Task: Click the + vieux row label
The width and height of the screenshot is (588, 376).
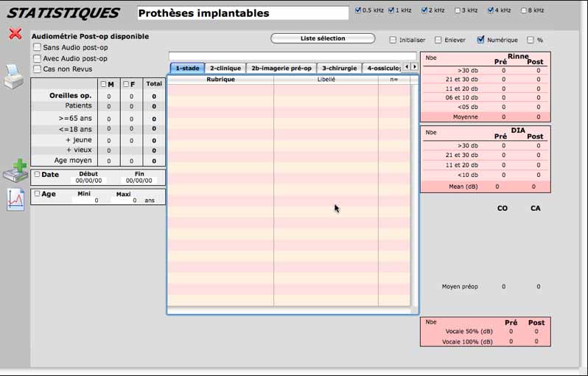Action: click(79, 150)
